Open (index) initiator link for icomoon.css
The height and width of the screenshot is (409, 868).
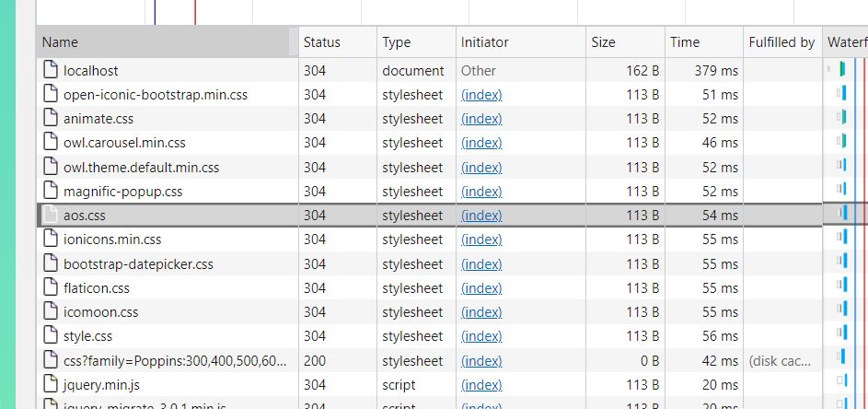pyautogui.click(x=481, y=312)
